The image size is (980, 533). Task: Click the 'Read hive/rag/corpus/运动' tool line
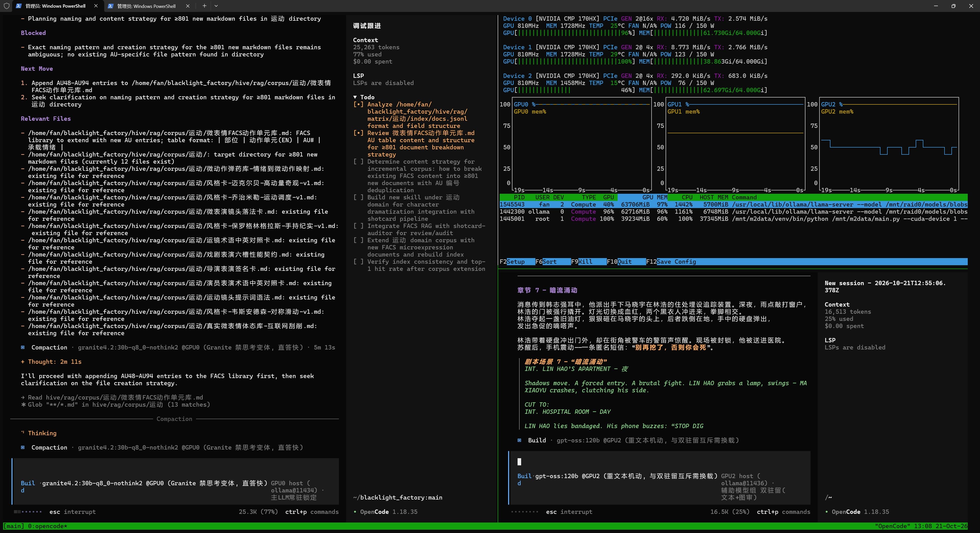point(112,397)
